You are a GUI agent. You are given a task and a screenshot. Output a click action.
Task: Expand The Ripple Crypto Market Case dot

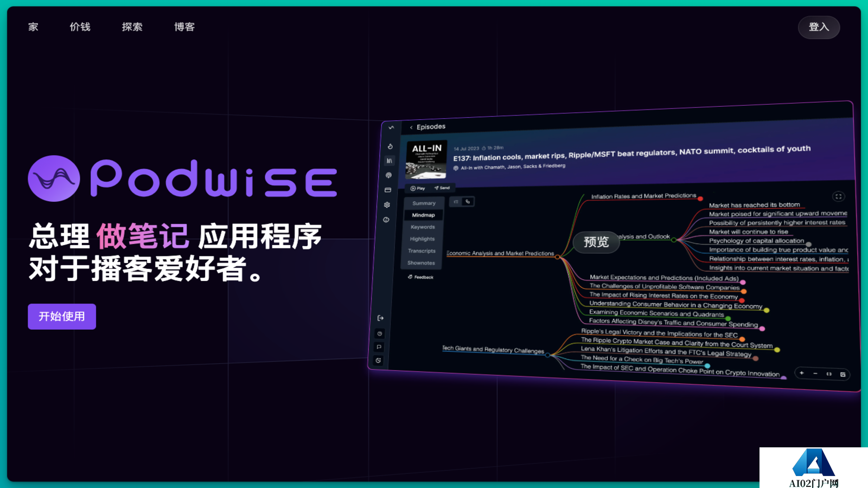pos(777,350)
